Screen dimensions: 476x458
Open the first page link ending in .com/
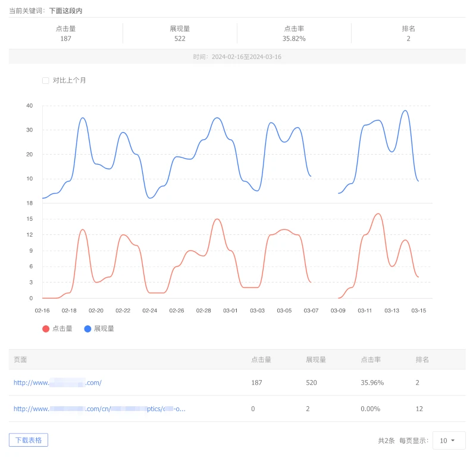point(57,382)
